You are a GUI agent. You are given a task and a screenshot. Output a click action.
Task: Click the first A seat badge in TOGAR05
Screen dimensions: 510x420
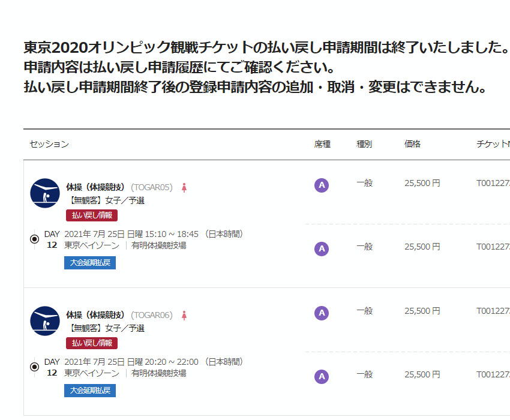pos(322,185)
